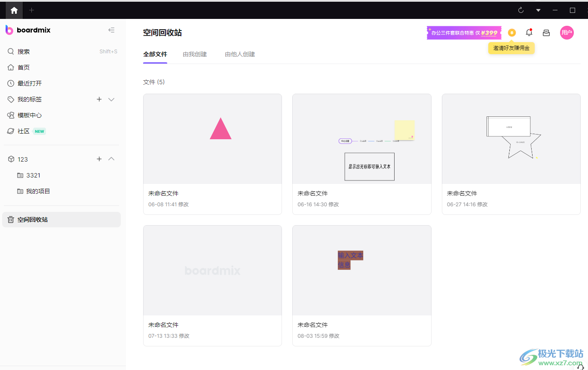Viewport: 588px width, 370px height.
Task: Open the mind map file thumbnail
Action: pos(361,139)
